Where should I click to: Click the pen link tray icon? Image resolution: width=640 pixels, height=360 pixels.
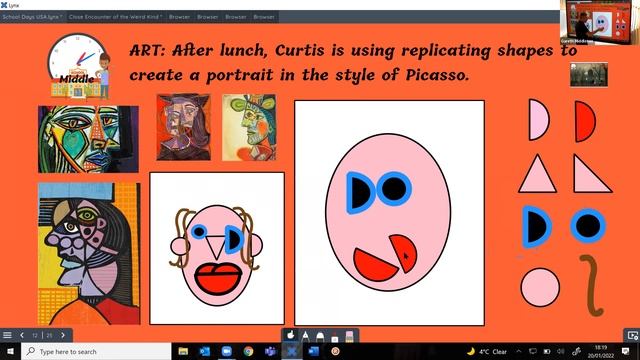[x=576, y=351]
